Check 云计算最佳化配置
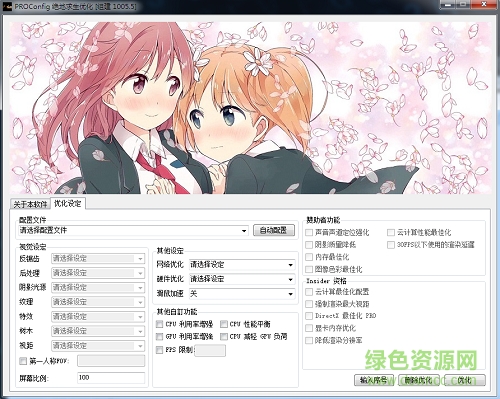Screen dimensions: 500x399 309,292
